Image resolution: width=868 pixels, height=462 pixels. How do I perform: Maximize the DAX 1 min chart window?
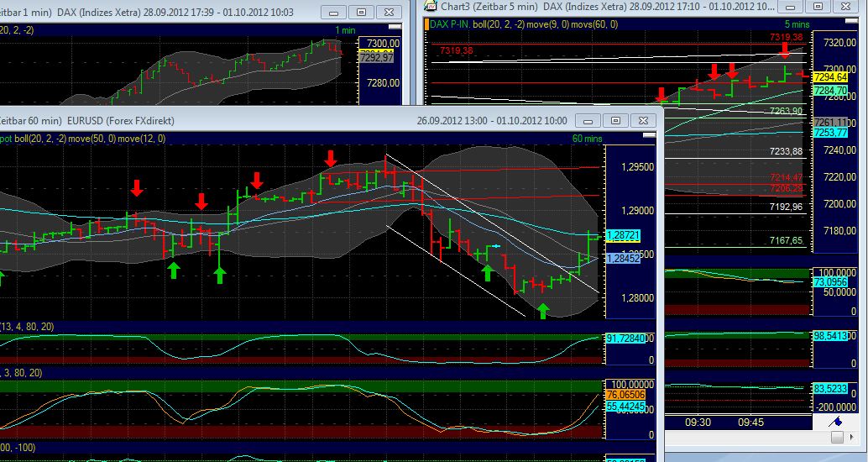(x=362, y=13)
